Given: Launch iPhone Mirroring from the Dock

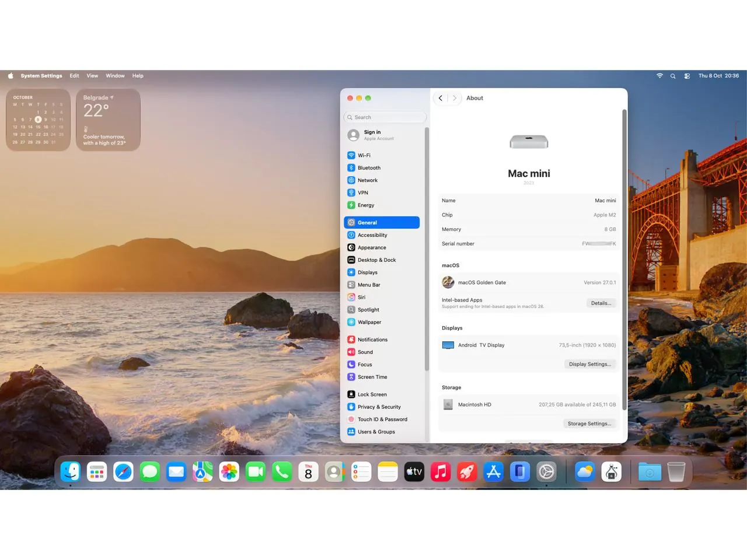Looking at the screenshot, I should (520, 472).
